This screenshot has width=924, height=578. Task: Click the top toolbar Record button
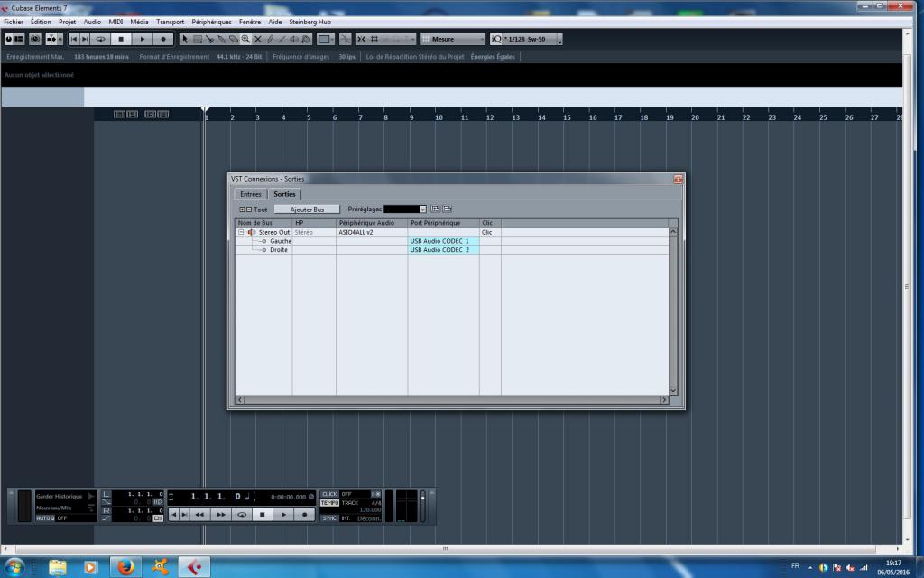tap(163, 39)
